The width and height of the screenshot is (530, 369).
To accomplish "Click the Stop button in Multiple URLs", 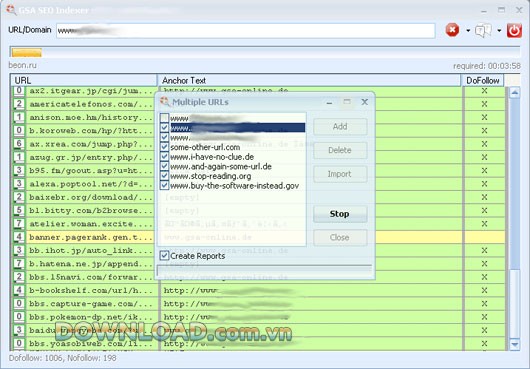I will (340, 214).
